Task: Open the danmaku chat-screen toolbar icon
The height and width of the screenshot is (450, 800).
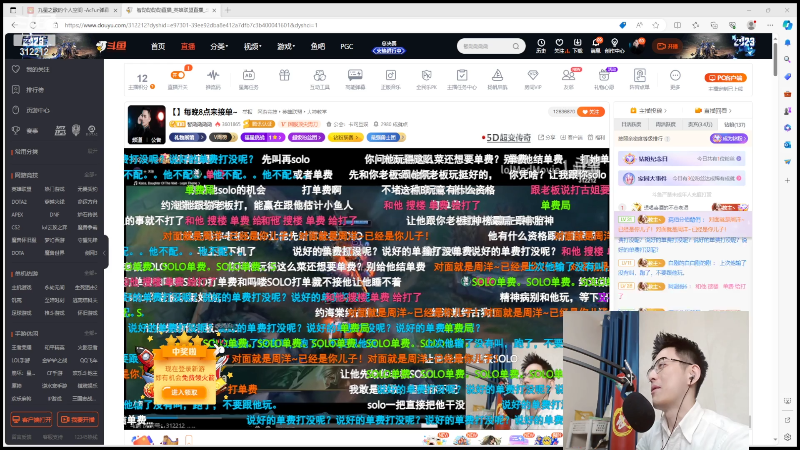Action: [355, 76]
